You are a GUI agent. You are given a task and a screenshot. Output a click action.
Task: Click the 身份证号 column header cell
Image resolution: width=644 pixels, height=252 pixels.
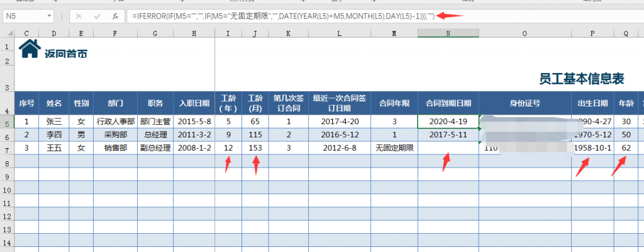tap(525, 103)
